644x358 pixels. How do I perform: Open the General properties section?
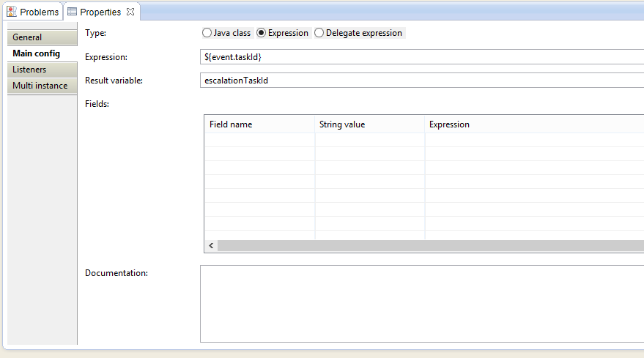[42, 37]
